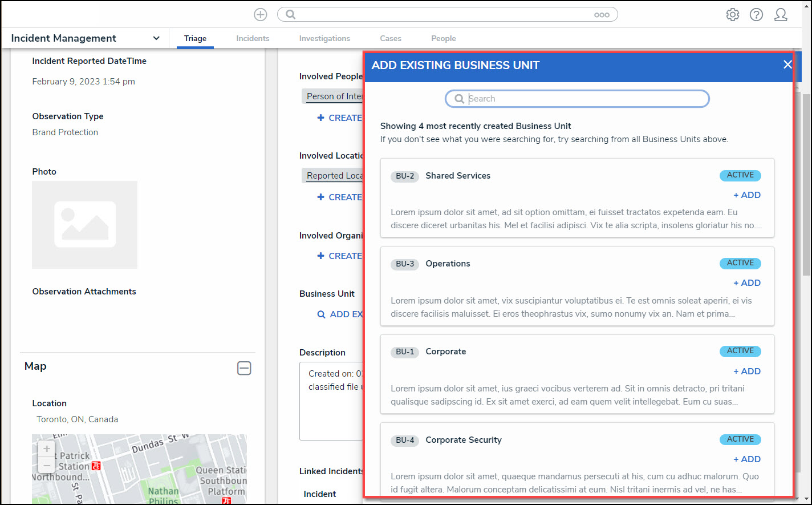Close the Add Existing Business Unit panel

787,64
